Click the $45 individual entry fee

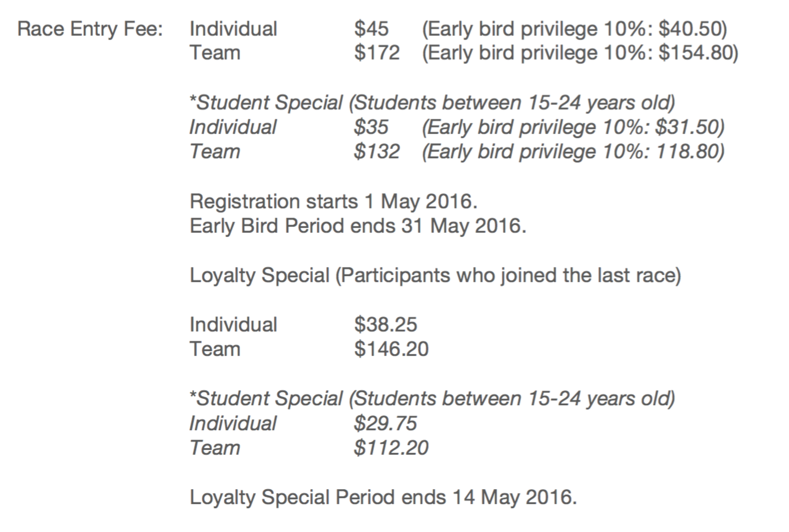point(371,29)
